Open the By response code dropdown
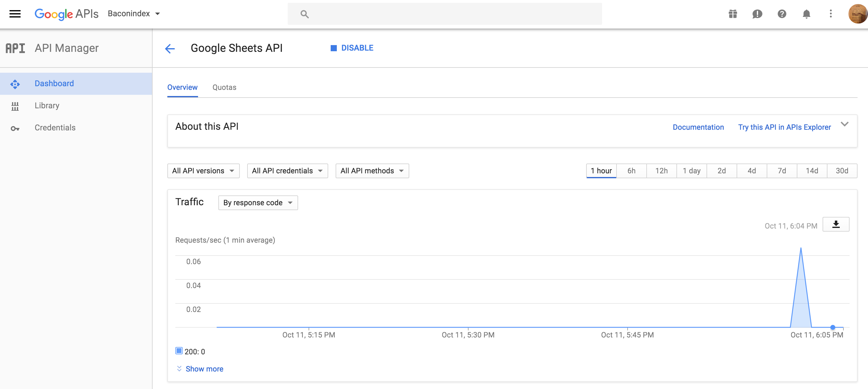The image size is (868, 389). pyautogui.click(x=258, y=203)
